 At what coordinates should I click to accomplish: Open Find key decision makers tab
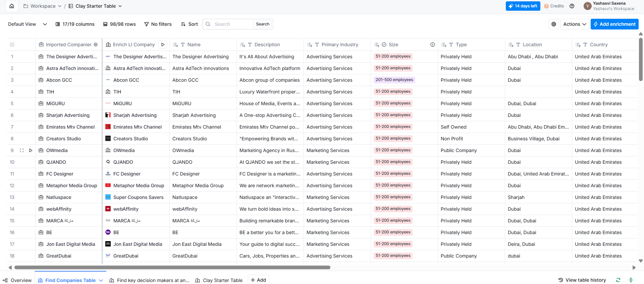150,280
